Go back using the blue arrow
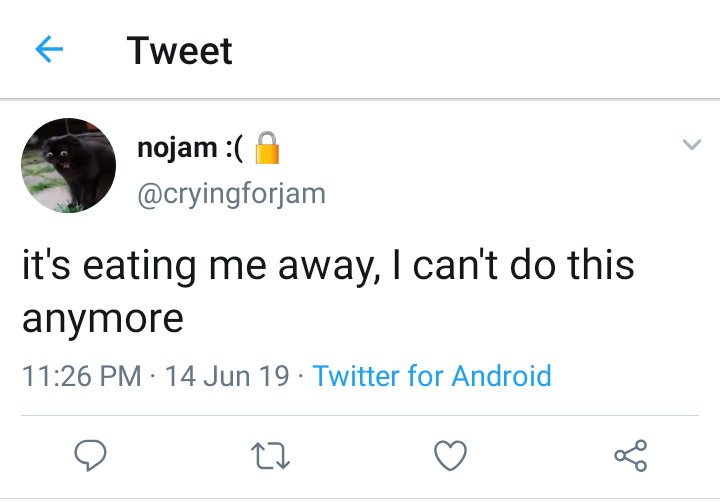This screenshot has height=503, width=720. 49,49
